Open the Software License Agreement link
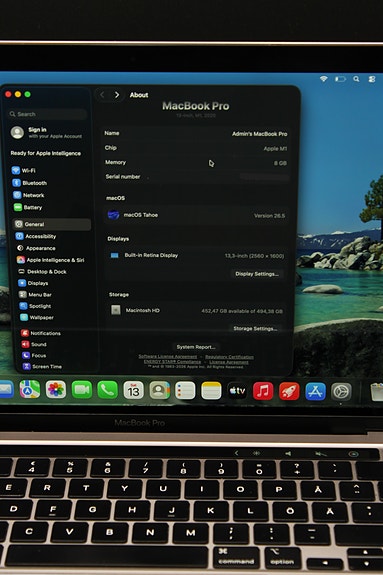Screen dimensions: 383x575 168,356
